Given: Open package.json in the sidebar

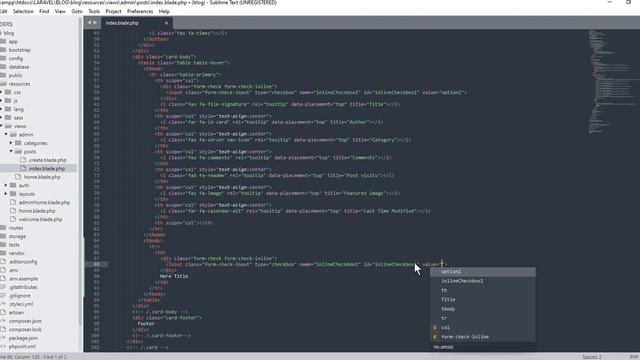Looking at the screenshot, I should [x=23, y=338].
